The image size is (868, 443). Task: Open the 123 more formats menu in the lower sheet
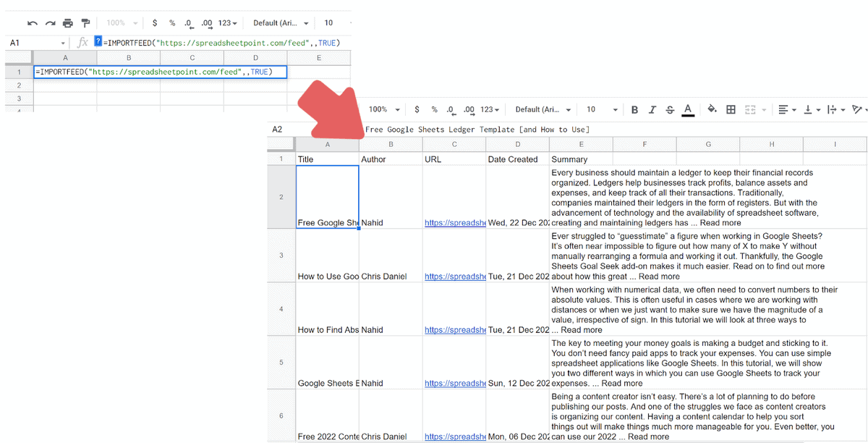(x=490, y=109)
